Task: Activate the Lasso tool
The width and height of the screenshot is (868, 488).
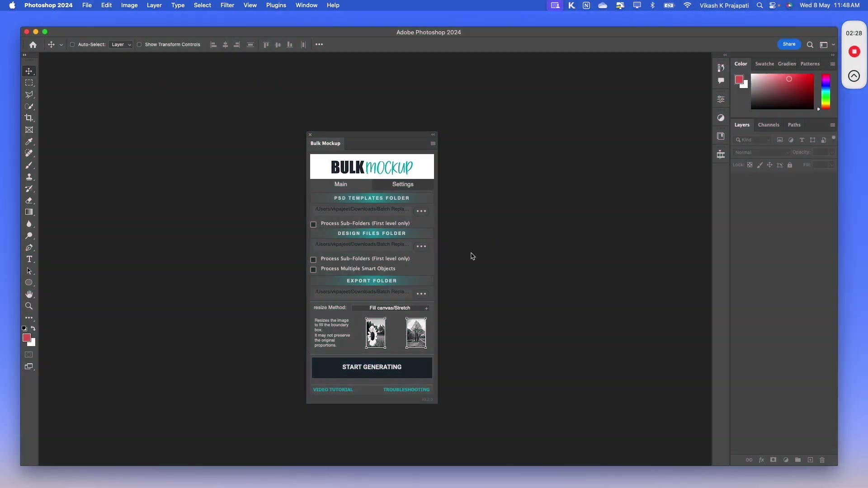Action: [29, 95]
